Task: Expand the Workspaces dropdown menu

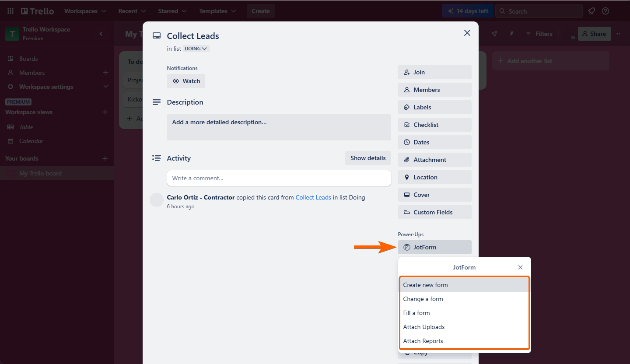Action: [85, 11]
